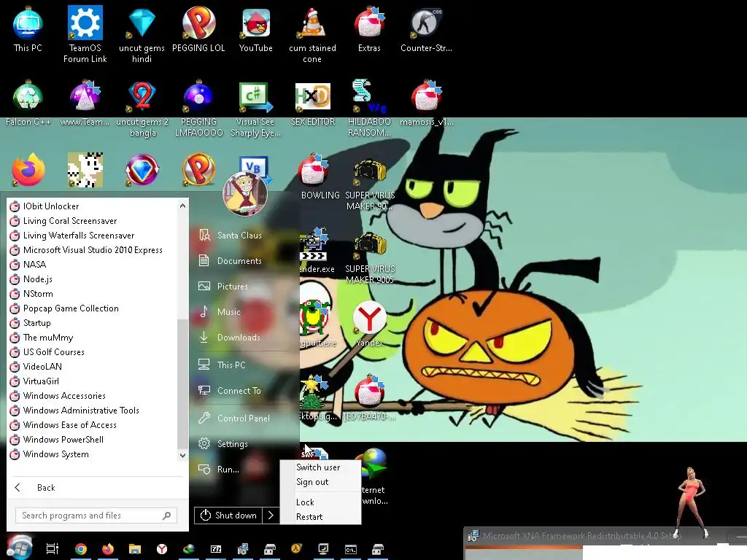747x560 pixels.
Task: Select the BOWLING desktop icon
Action: [320, 176]
